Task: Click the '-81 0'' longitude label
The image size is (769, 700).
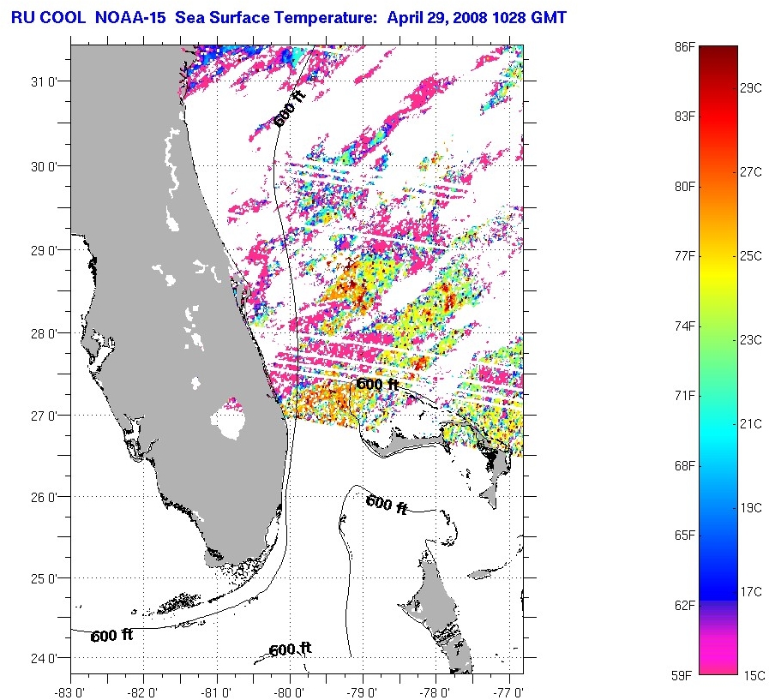Action: 216,692
